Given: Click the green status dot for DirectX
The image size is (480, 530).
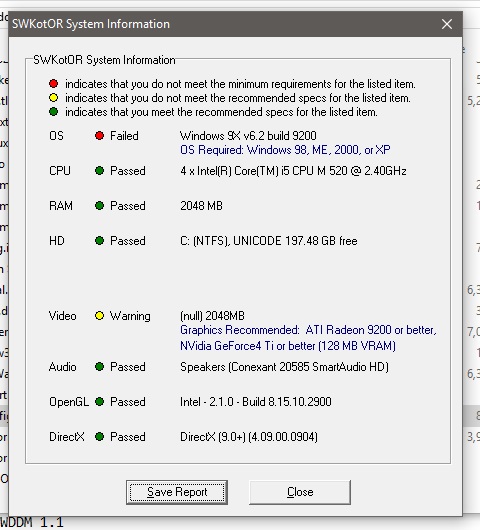Looking at the screenshot, I should coord(99,437).
